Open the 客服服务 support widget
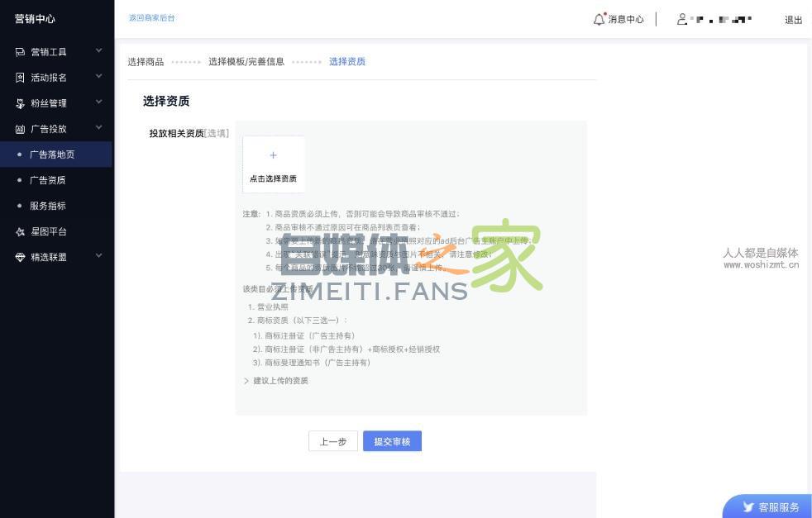Viewport: 812px width, 518px height. pos(769,507)
